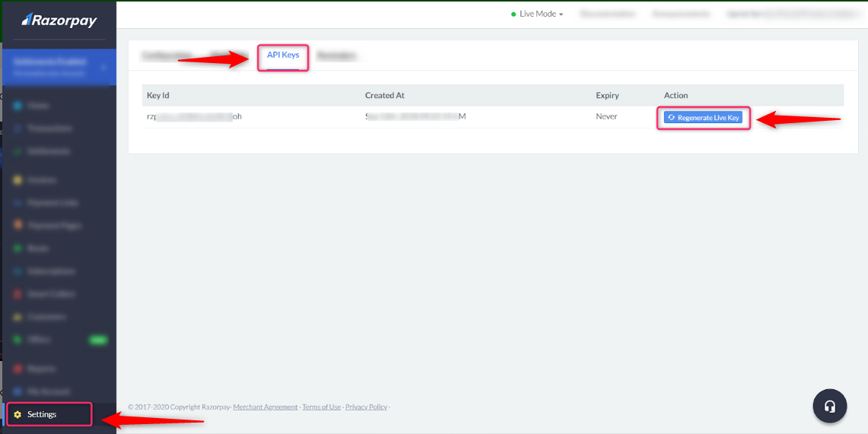The width and height of the screenshot is (868, 434).
Task: Open the headset support chat button
Action: [829, 407]
